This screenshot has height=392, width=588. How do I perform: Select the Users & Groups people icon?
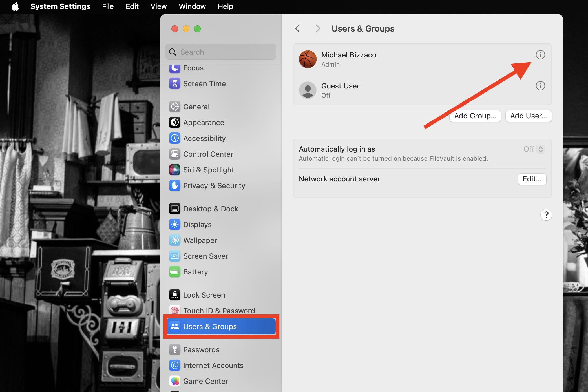point(174,327)
